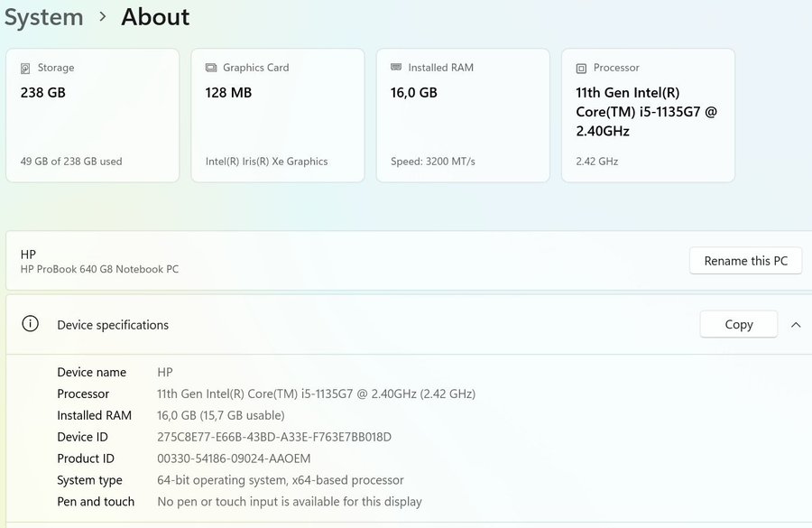This screenshot has width=812, height=528.
Task: Click the breadcrumb arrow between System and About
Action: [x=103, y=17]
